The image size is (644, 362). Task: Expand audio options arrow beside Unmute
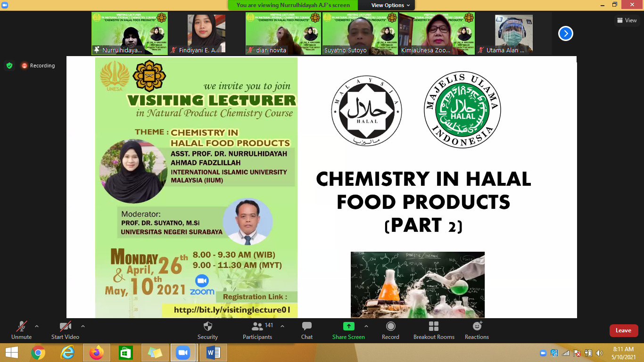click(37, 326)
